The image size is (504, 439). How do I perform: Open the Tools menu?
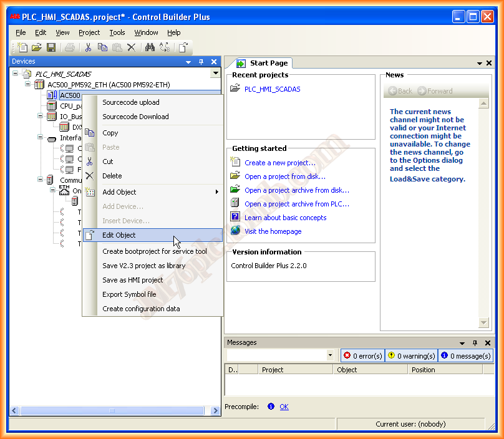point(117,32)
